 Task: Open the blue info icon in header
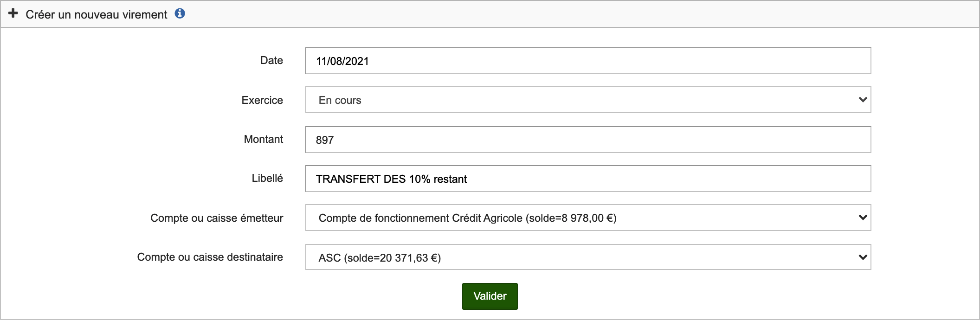pos(180,13)
